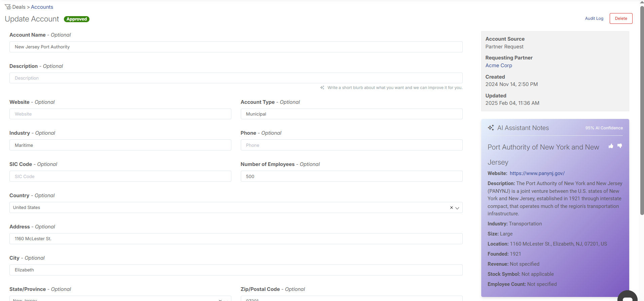The width and height of the screenshot is (644, 301).
Task: Expand the Country dropdown chevron
Action: 457,208
